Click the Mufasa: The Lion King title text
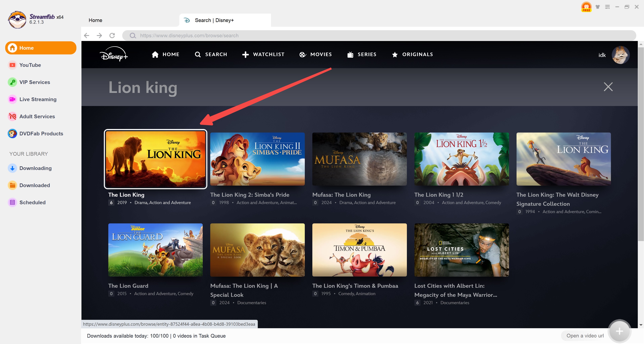The width and height of the screenshot is (644, 344). (341, 195)
